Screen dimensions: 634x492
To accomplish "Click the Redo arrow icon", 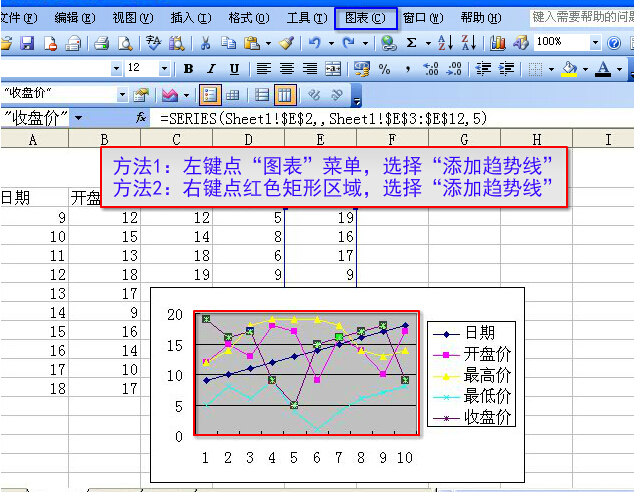I will pyautogui.click(x=349, y=43).
